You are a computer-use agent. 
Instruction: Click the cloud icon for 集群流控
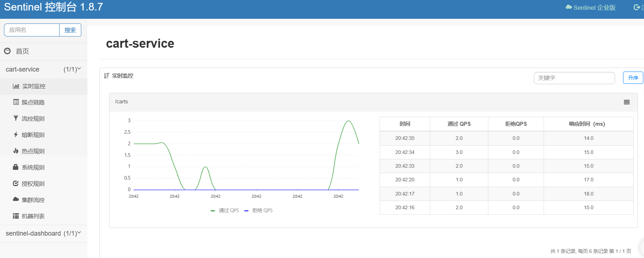pos(16,199)
